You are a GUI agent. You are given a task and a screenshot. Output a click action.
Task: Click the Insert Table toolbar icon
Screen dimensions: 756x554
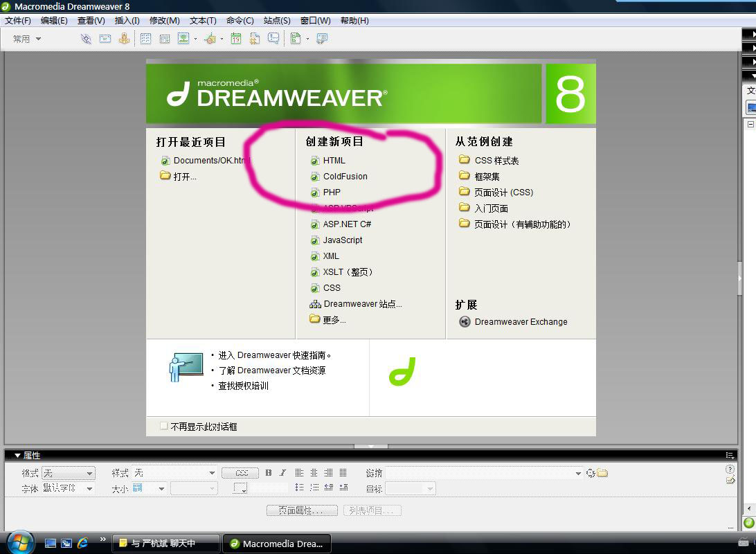click(x=145, y=39)
